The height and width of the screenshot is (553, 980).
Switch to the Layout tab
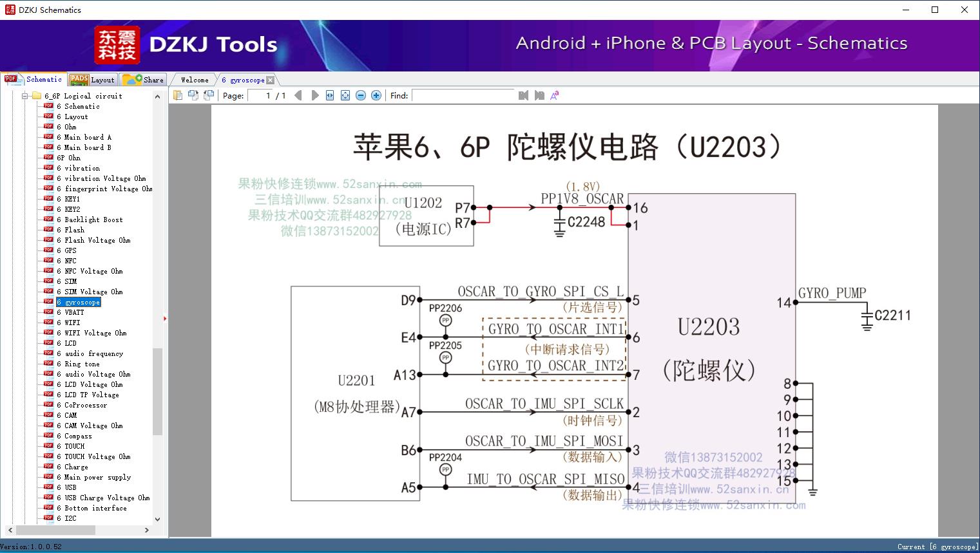(92, 79)
